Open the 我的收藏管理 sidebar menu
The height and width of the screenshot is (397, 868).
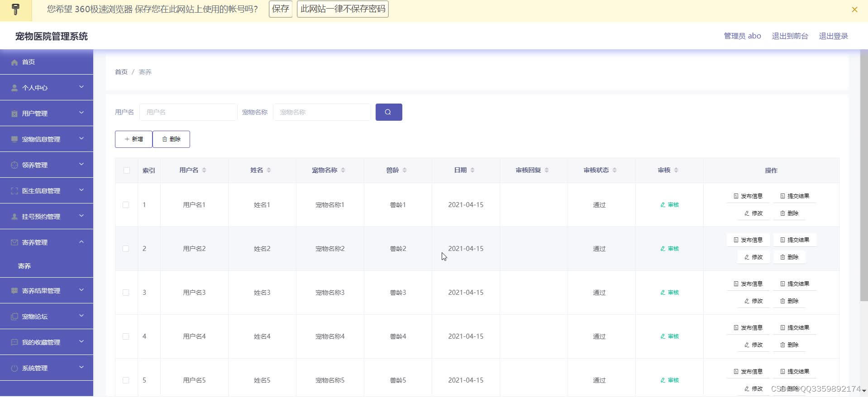(x=47, y=342)
